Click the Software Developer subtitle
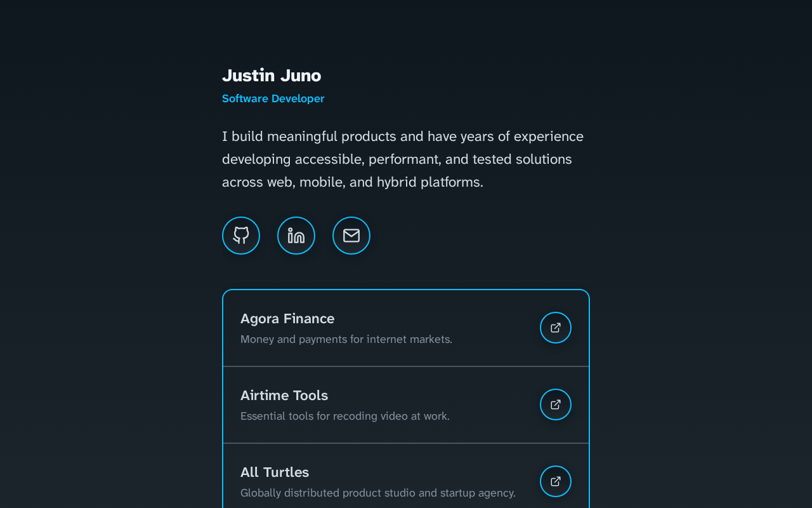This screenshot has height=508, width=812. (273, 98)
